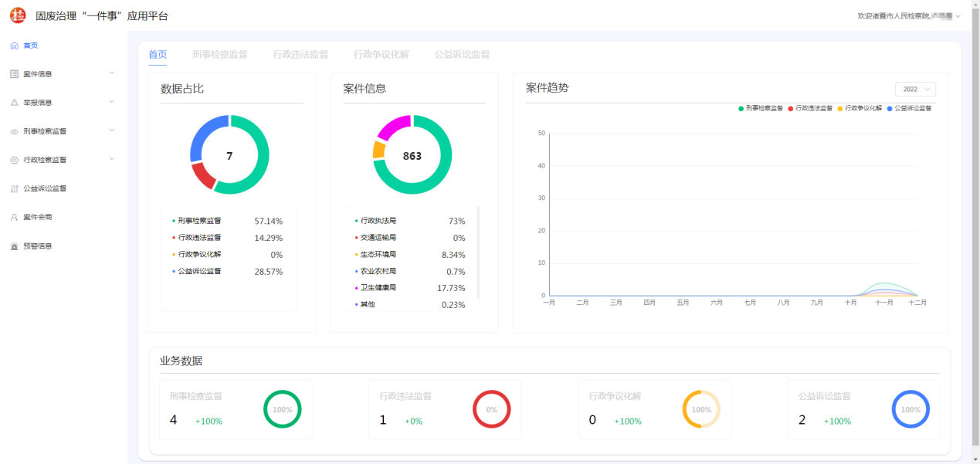Switch to the 行政争议化解 tab
980x464 pixels.
[381, 55]
